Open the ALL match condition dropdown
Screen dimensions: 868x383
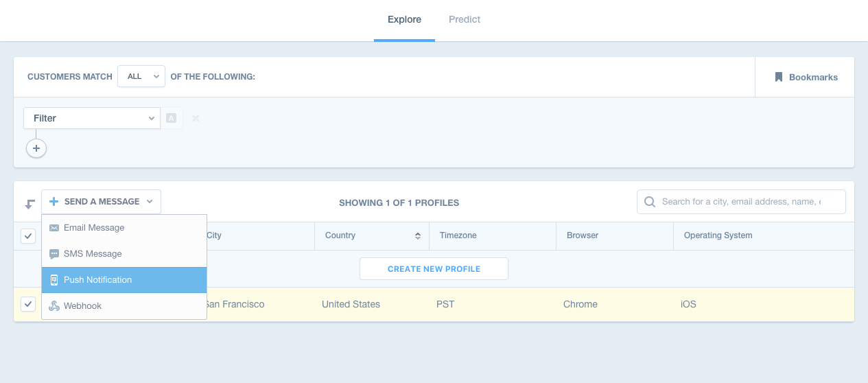tap(141, 76)
